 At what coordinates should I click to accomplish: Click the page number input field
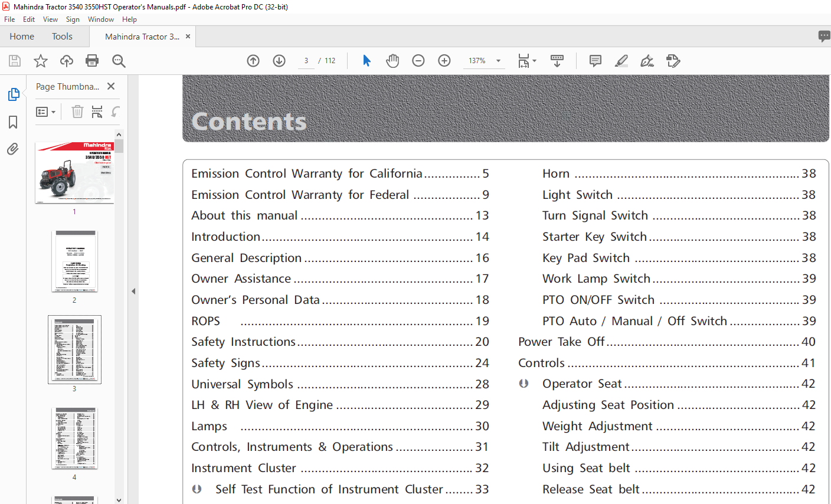click(306, 61)
